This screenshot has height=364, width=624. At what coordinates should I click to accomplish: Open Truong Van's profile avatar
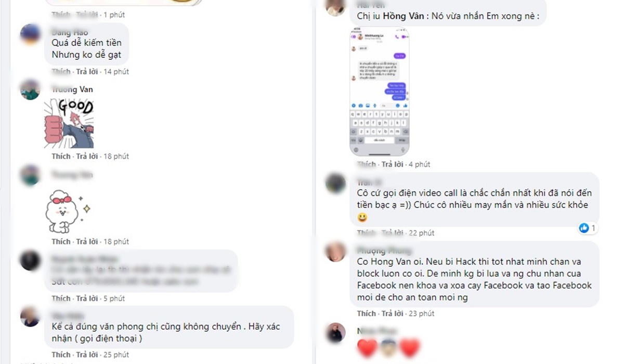(31, 89)
